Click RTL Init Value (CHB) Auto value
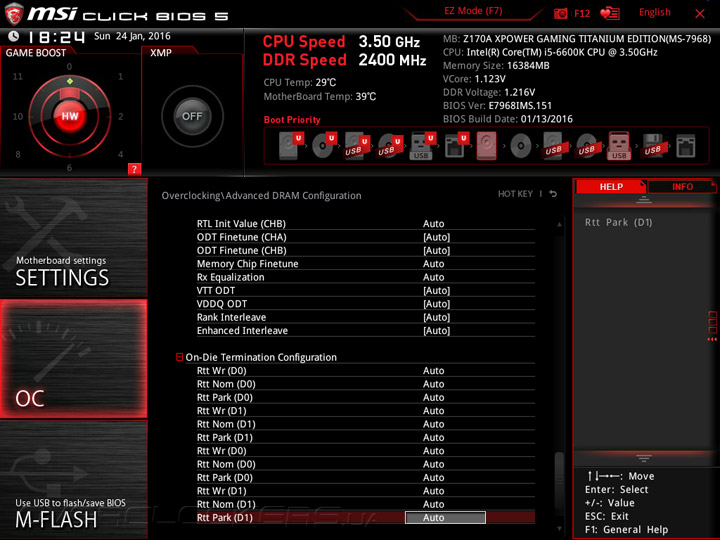 click(x=433, y=224)
